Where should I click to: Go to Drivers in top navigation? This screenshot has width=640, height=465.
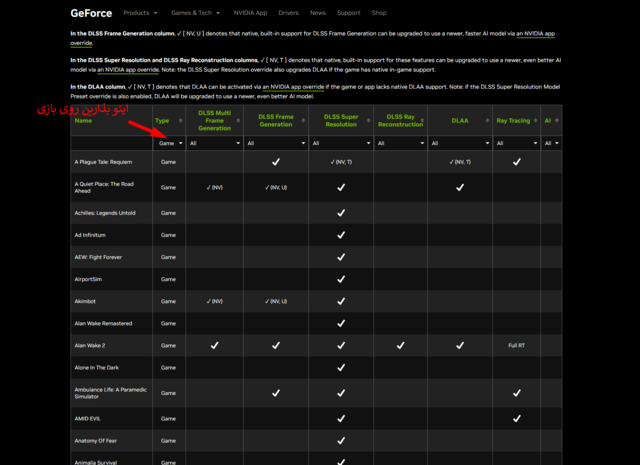[288, 13]
